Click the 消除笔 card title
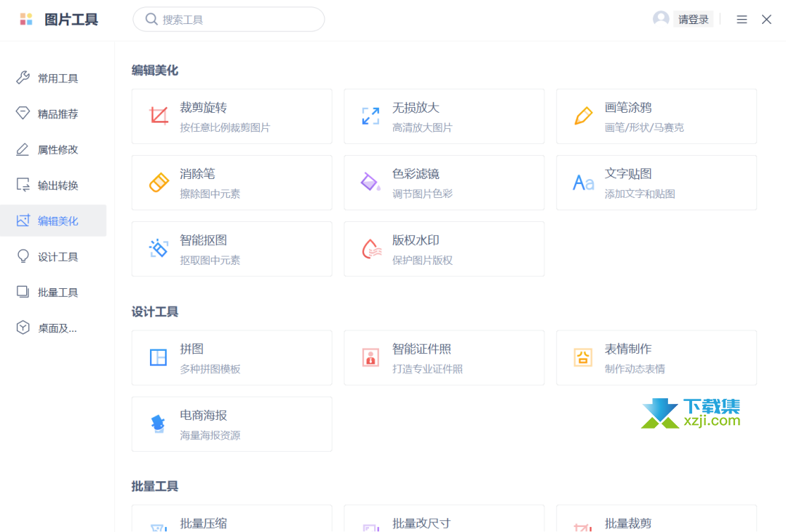786x532 pixels. point(197,173)
